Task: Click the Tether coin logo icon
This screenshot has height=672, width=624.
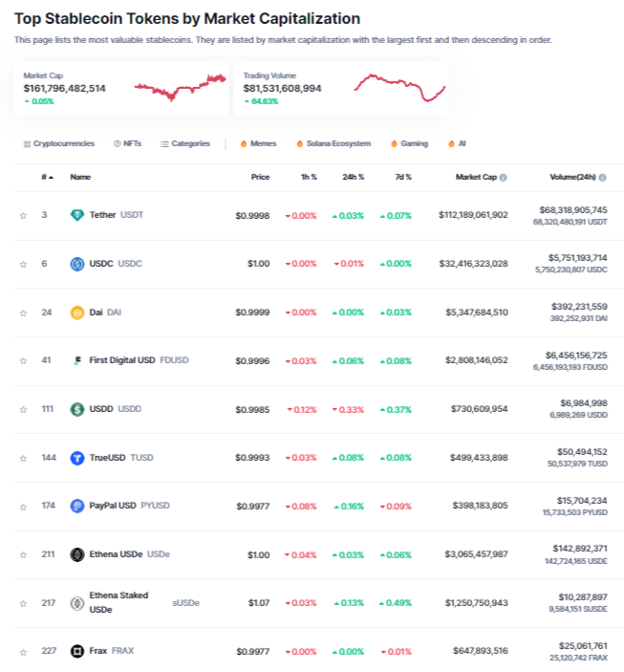Action: (x=77, y=215)
